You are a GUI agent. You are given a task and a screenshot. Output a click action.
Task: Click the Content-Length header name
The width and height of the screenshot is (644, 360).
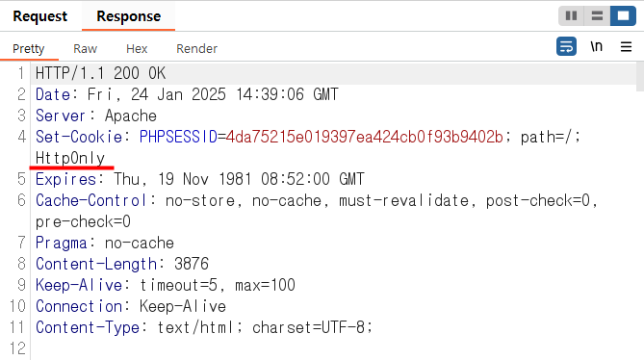[96, 264]
